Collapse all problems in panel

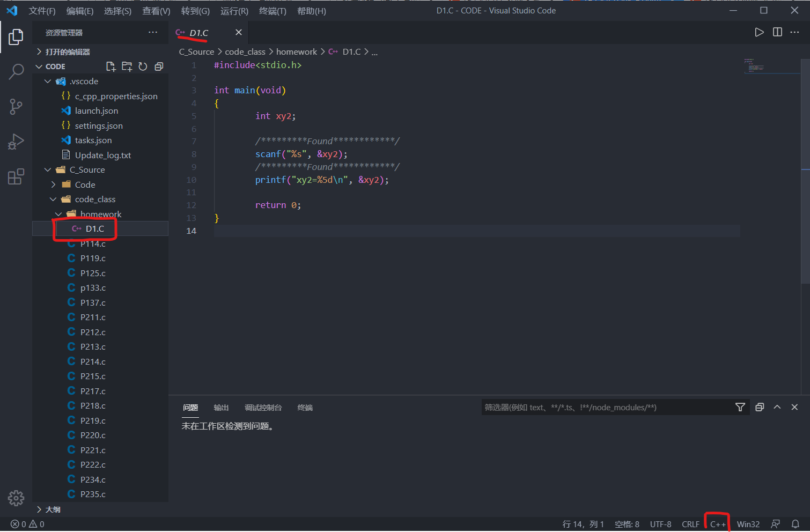(x=760, y=407)
